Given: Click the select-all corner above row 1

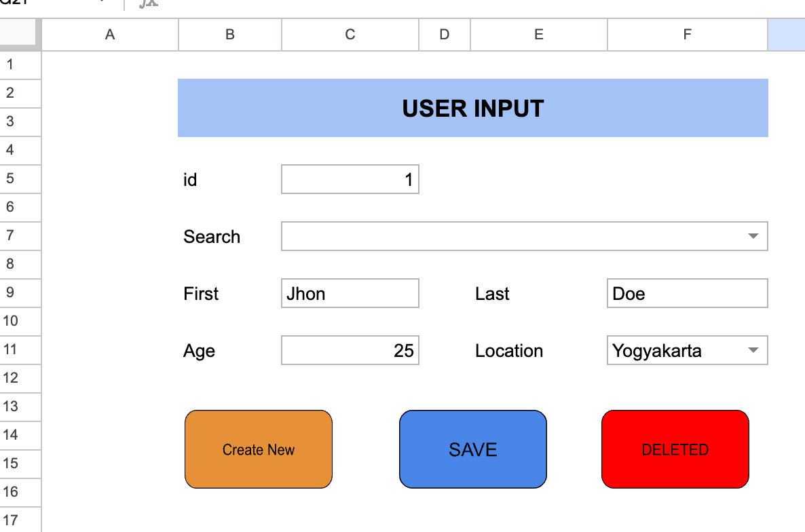Looking at the screenshot, I should [x=20, y=35].
